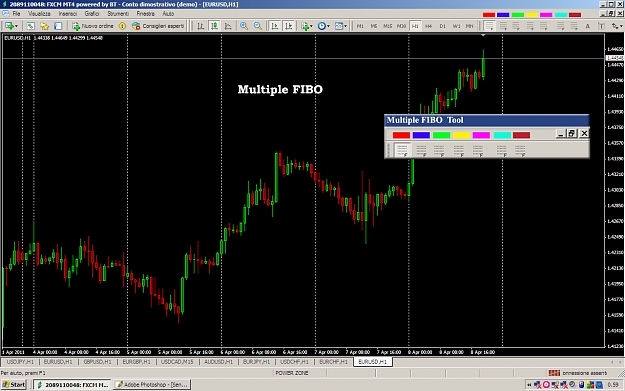625x391 pixels.
Task: Open the File menu
Action: [x=16, y=14]
